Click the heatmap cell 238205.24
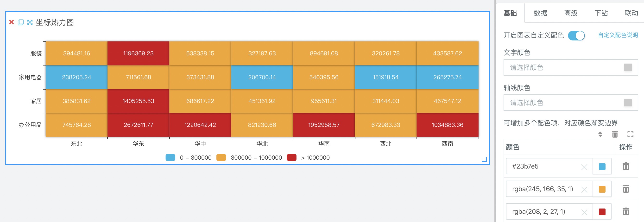This screenshot has height=222, width=644. (x=76, y=77)
